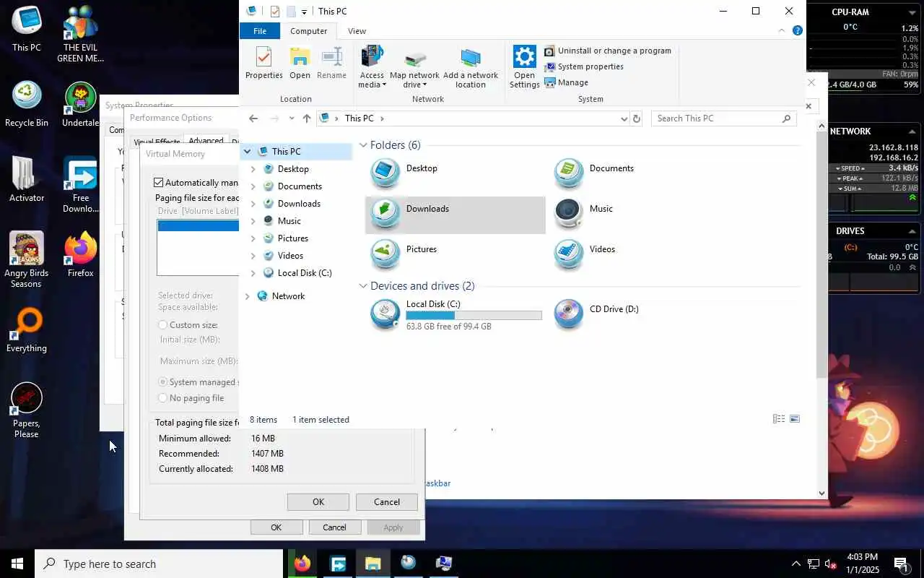Click the Properties ribbon icon
The image size is (924, 578).
point(263,63)
